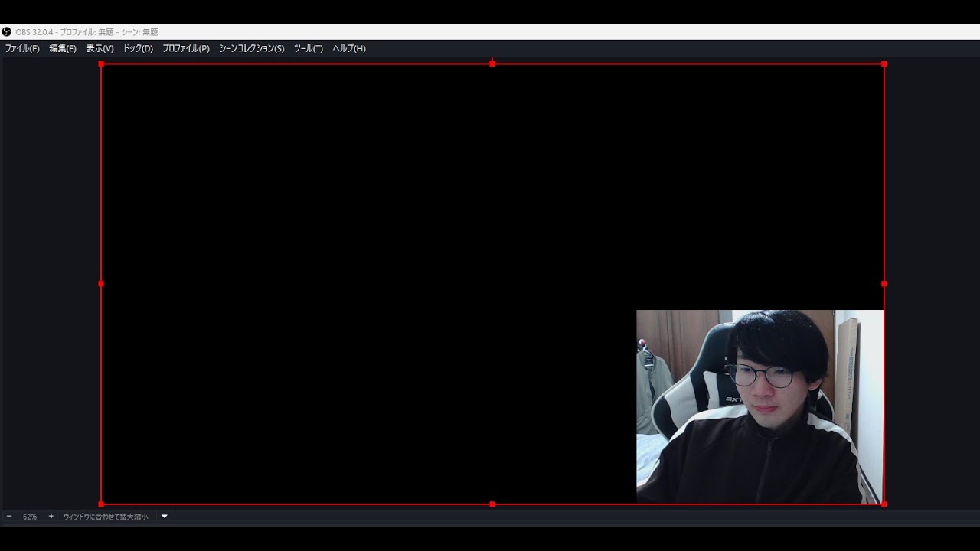
Task: Open the ヘルプ(H) menu
Action: click(x=349, y=48)
